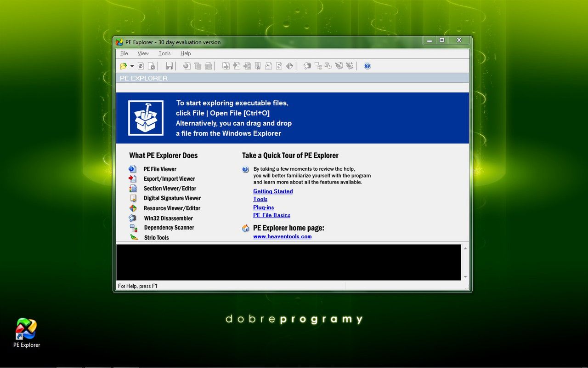Image resolution: width=588 pixels, height=368 pixels.
Task: Click the house icon beside PE Explorer home page
Action: (245, 228)
